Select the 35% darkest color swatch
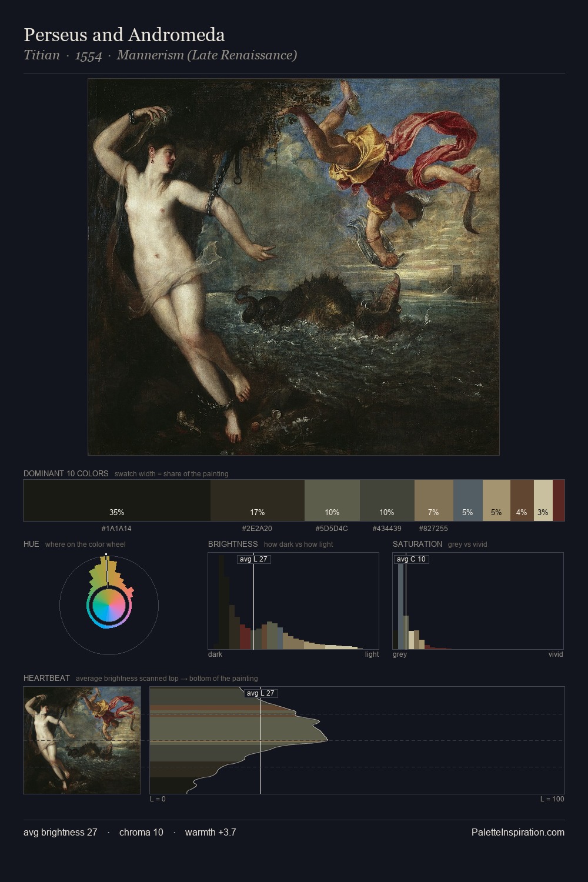Viewport: 588px width, 882px height. point(117,500)
